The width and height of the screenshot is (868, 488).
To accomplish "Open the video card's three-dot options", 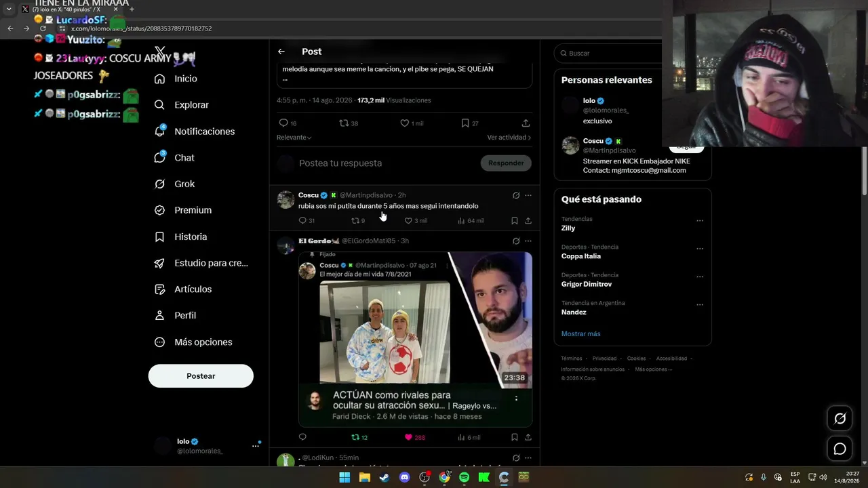I will coord(516,399).
